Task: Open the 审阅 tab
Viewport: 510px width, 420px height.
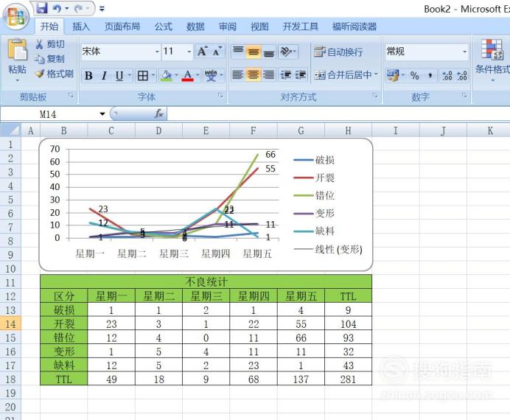Action: [x=227, y=27]
